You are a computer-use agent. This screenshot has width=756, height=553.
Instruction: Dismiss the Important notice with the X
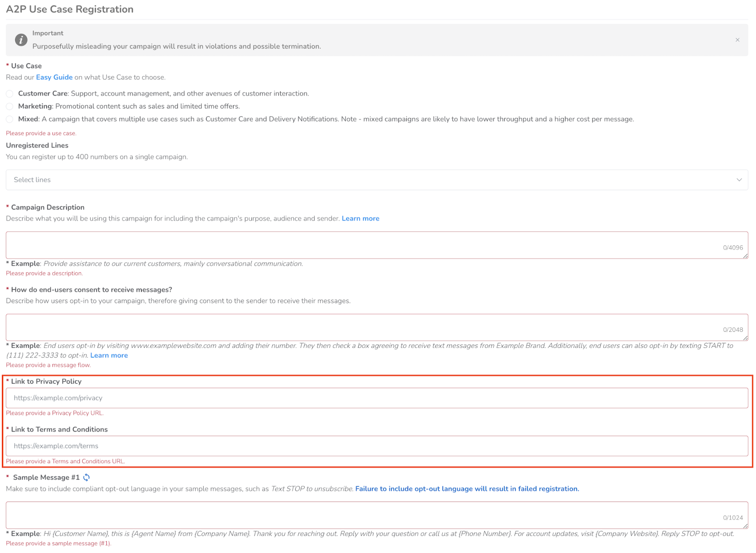pos(737,40)
